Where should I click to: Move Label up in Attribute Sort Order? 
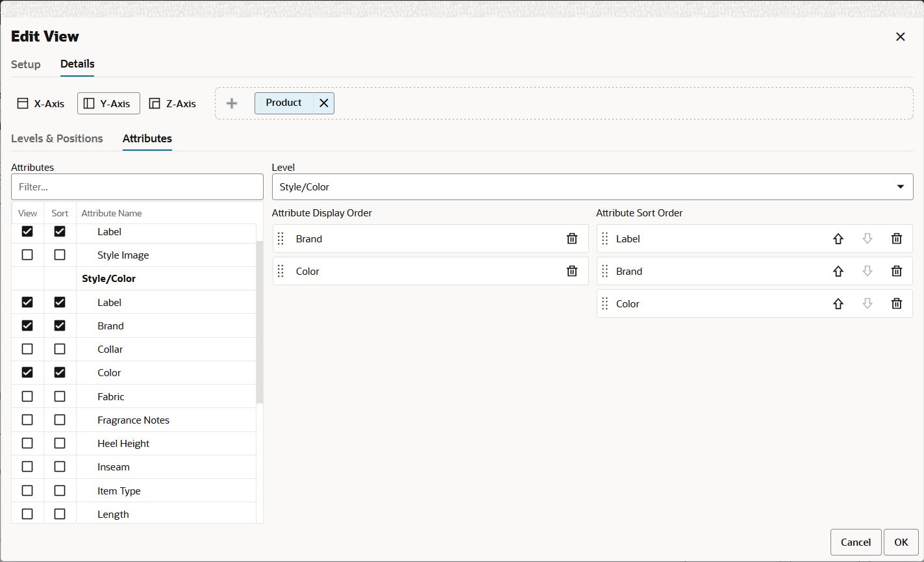pos(838,238)
